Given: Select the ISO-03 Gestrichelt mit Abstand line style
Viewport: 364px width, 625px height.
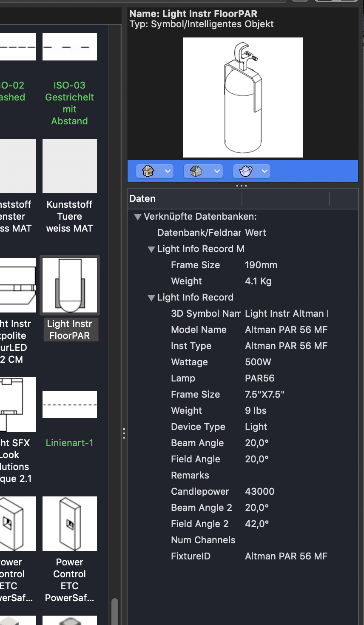Looking at the screenshot, I should click(69, 47).
